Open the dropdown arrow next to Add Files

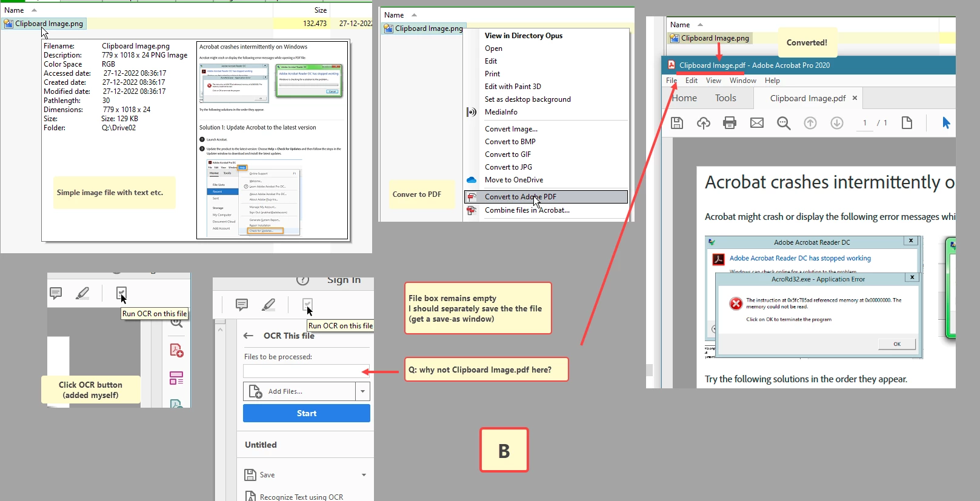pyautogui.click(x=362, y=391)
